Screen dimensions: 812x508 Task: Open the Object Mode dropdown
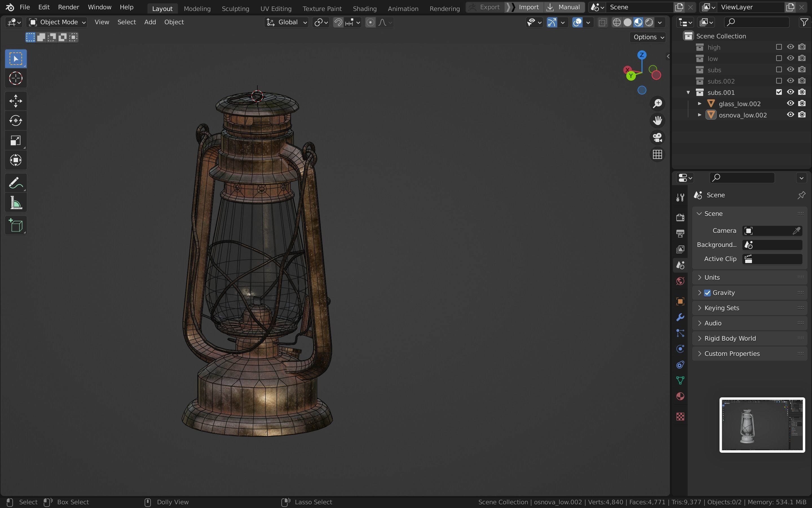(57, 22)
